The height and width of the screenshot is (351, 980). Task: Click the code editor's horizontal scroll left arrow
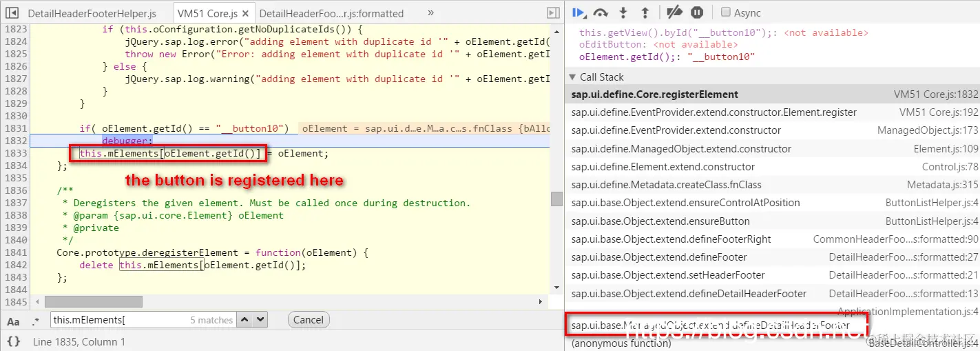click(x=37, y=302)
